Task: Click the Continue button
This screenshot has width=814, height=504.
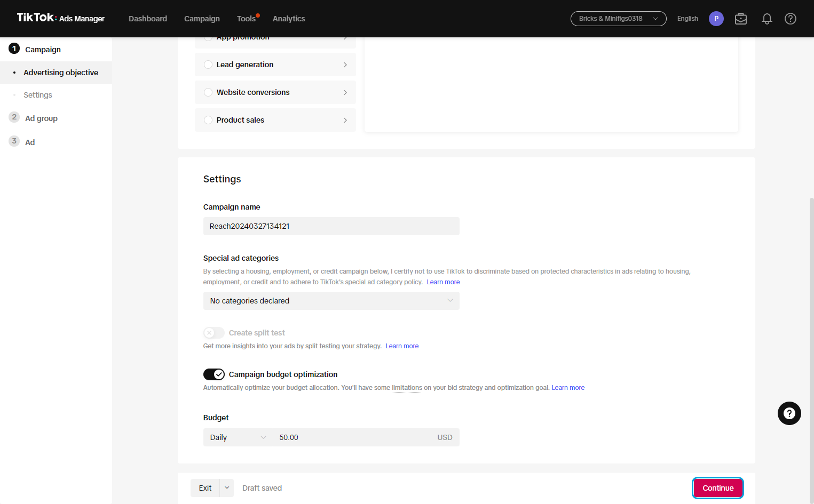Action: click(x=718, y=488)
